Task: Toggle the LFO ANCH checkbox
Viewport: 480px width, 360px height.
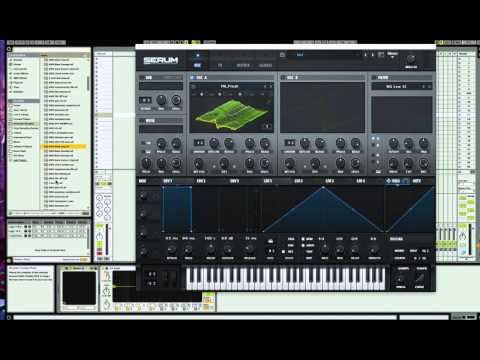Action: (x=303, y=245)
